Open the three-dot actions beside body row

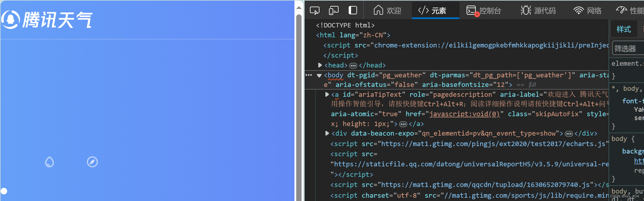[x=309, y=75]
